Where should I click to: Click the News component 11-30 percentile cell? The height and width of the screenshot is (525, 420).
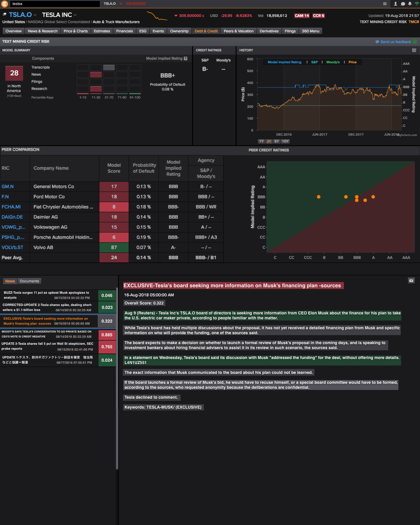point(96,75)
